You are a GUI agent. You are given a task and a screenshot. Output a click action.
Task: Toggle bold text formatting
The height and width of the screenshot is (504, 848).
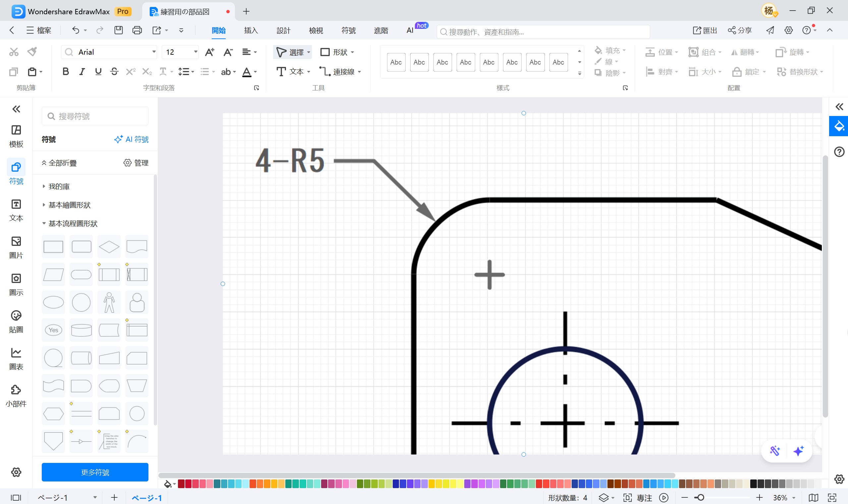click(66, 72)
